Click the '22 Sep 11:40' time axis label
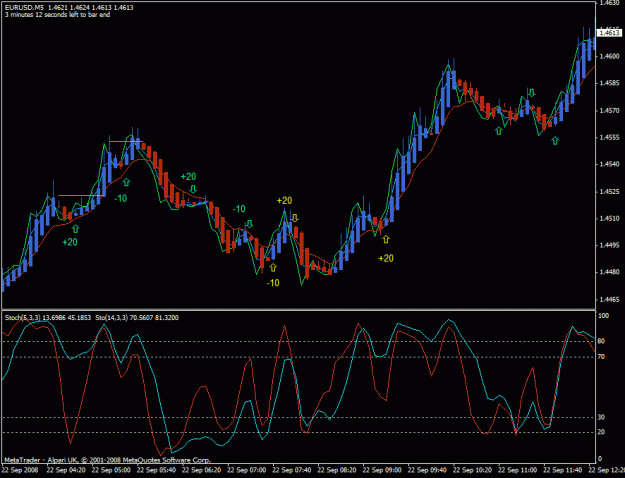The width and height of the screenshot is (625, 478). tap(563, 470)
